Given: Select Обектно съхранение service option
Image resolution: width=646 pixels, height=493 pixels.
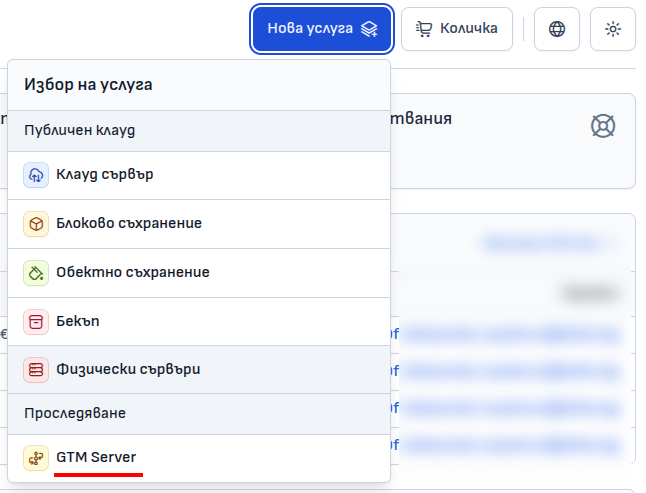Looking at the screenshot, I should coord(133,272).
